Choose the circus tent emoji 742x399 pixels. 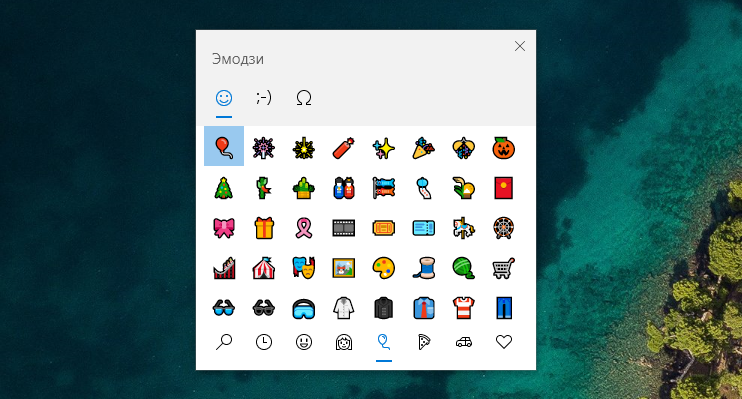[264, 268]
